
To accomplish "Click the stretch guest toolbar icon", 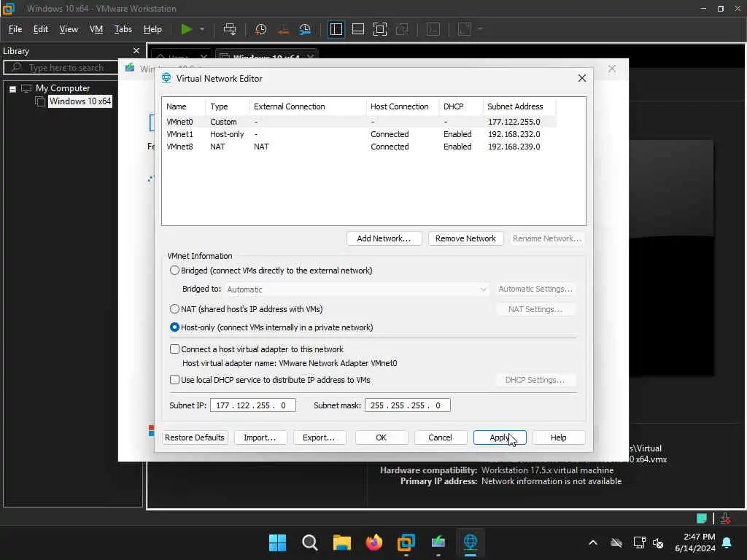I will 465,29.
